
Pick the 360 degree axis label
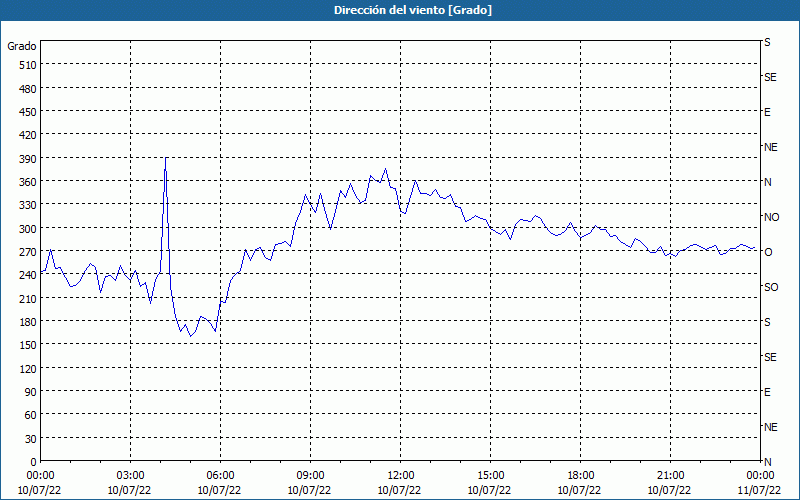tap(28, 182)
